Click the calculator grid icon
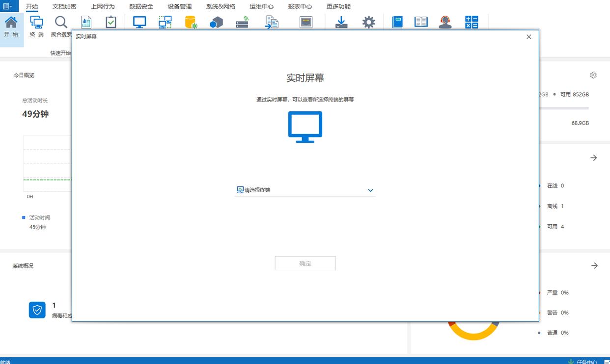Viewport: 610px width, 364px height. [471, 23]
